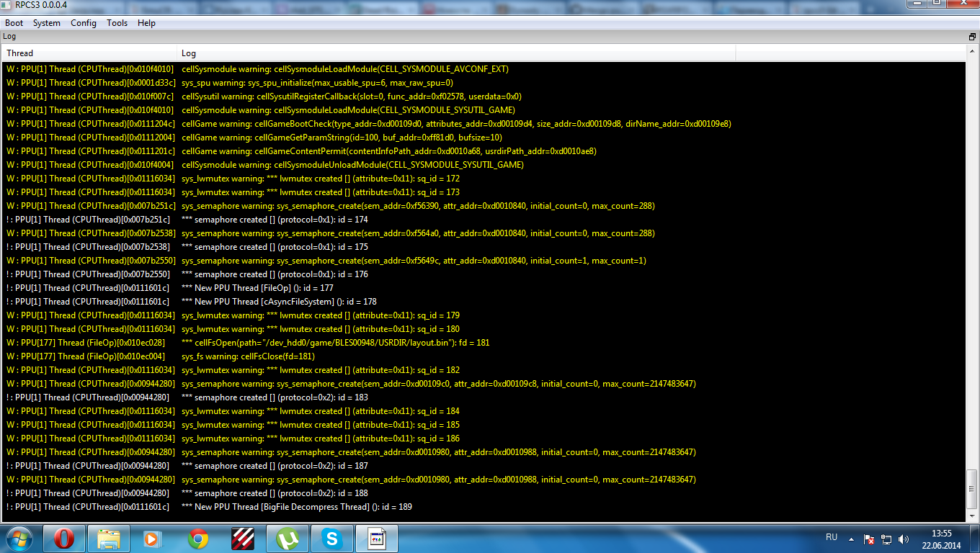Click the Thread column header
Screen dimensions: 980x553
[x=90, y=53]
